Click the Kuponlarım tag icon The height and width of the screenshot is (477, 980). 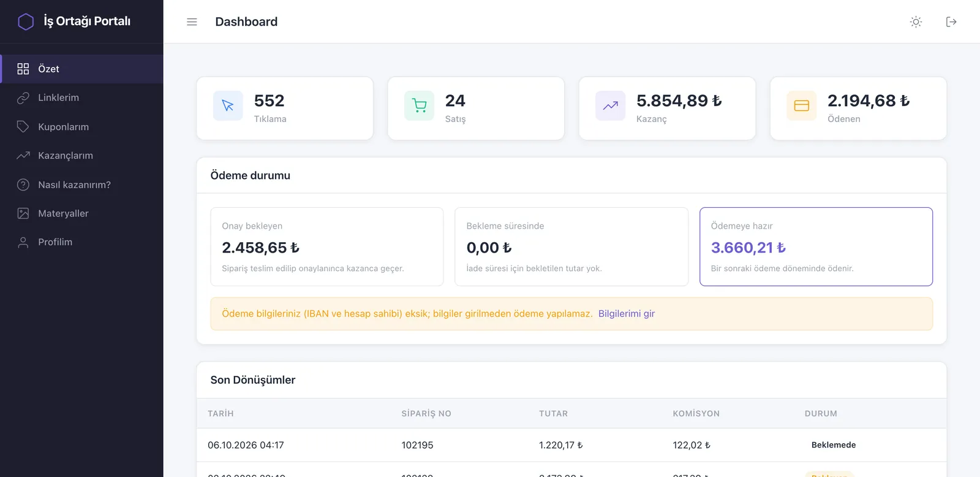pyautogui.click(x=23, y=126)
